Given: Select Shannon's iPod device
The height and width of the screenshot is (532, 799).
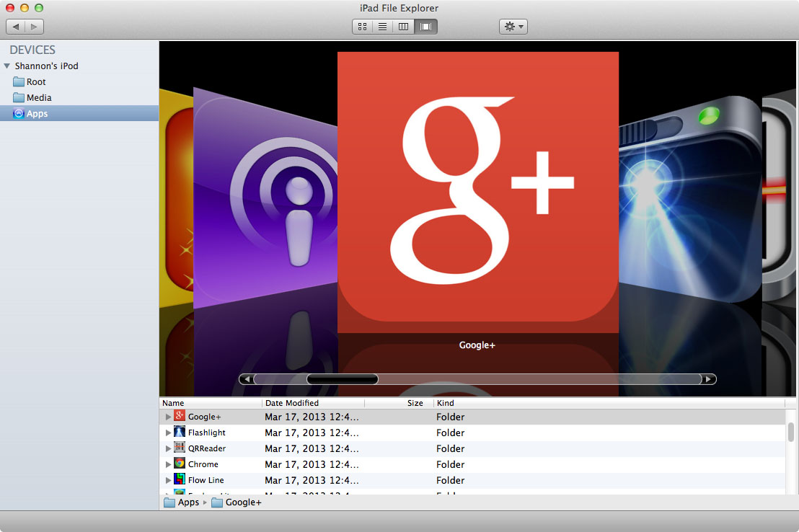Looking at the screenshot, I should pyautogui.click(x=46, y=66).
